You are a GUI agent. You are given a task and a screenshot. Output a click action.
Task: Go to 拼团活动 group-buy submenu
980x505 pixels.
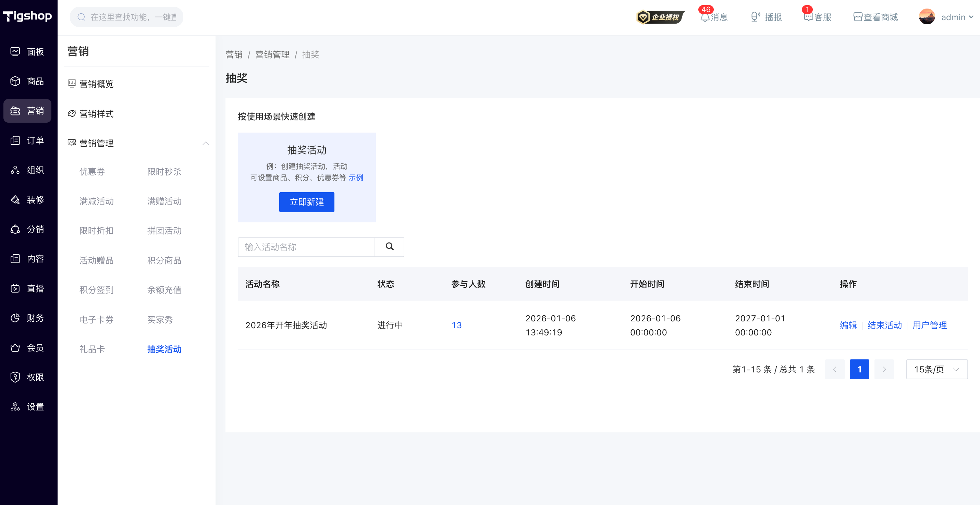164,231
